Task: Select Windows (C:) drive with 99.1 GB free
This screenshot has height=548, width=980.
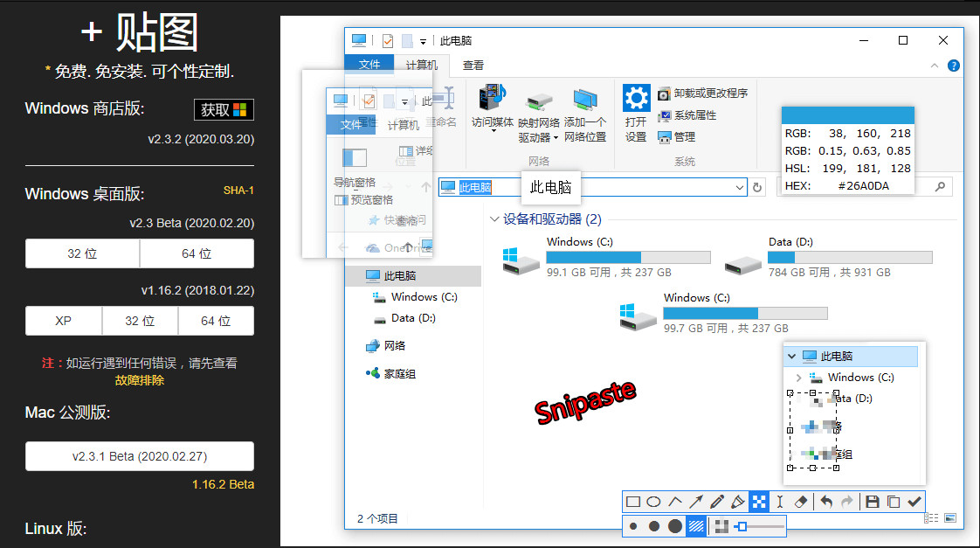Action: tap(606, 257)
